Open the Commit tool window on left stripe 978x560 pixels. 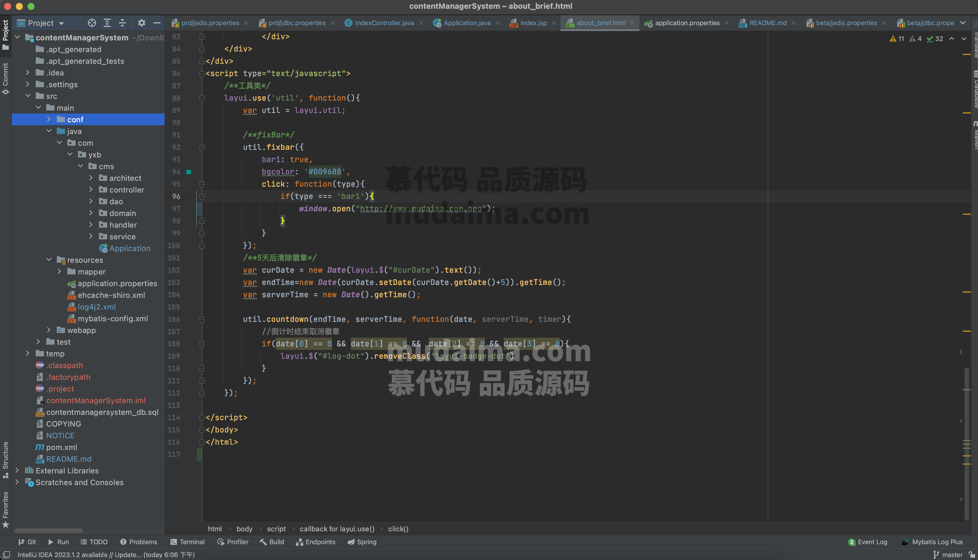tap(5, 78)
